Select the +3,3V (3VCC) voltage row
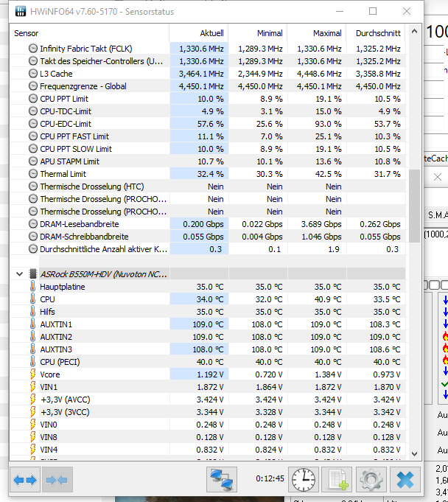448x502 pixels. [208, 412]
